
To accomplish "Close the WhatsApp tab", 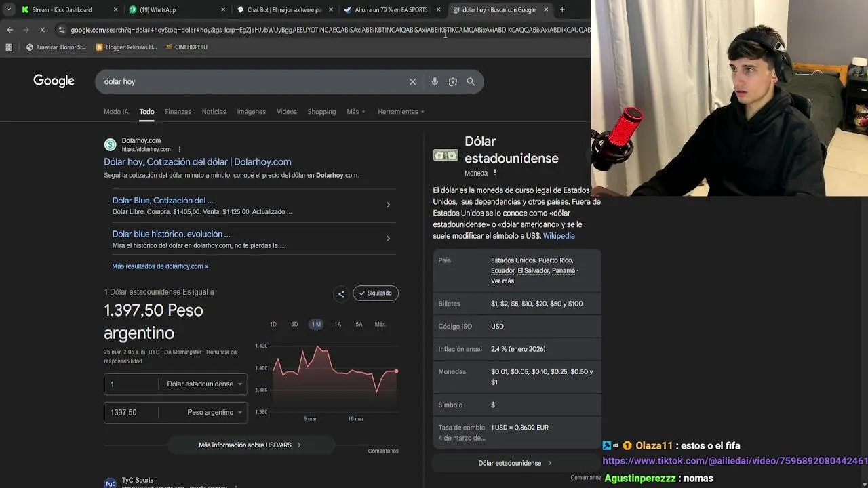I will pos(223,9).
